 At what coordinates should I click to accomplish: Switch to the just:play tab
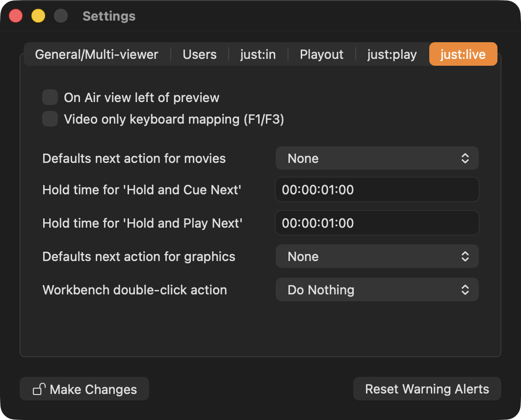(x=392, y=54)
